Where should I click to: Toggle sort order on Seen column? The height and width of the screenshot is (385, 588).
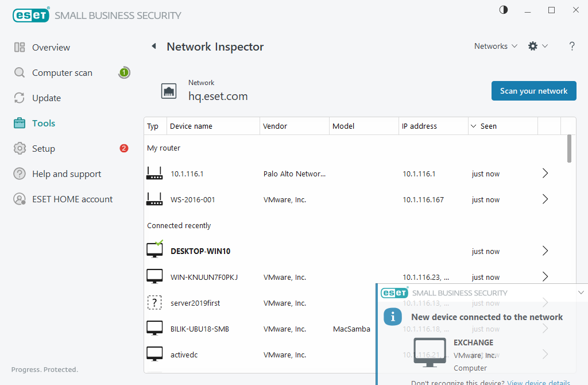click(x=503, y=126)
